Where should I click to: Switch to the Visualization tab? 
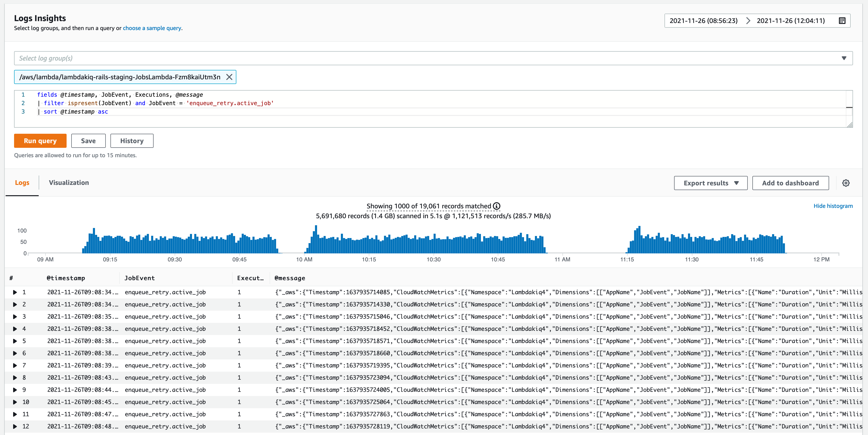click(x=69, y=183)
